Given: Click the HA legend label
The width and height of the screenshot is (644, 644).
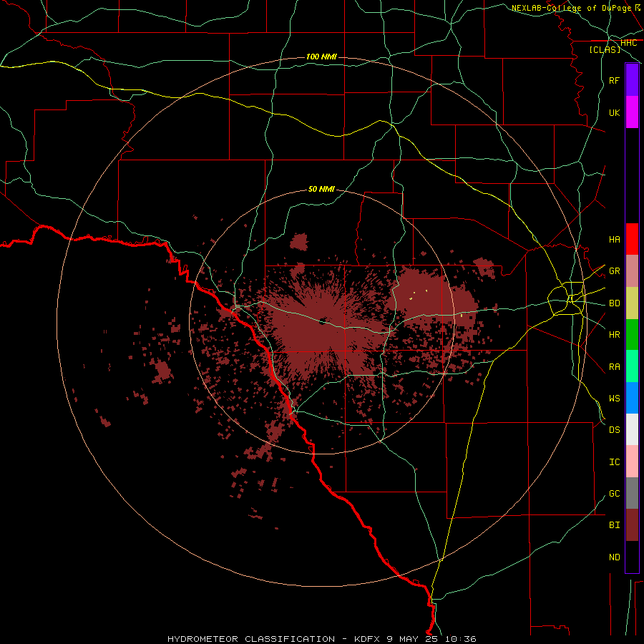Looking at the screenshot, I should pos(614,239).
